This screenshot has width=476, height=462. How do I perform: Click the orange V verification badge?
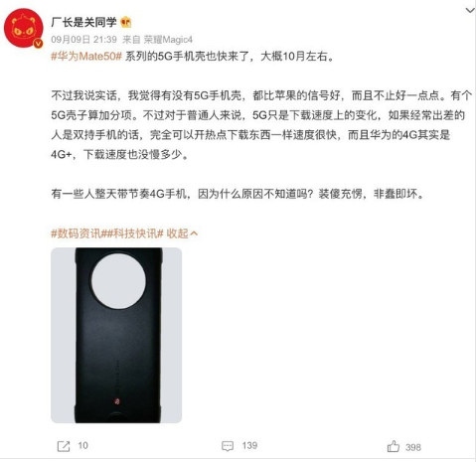(x=39, y=44)
